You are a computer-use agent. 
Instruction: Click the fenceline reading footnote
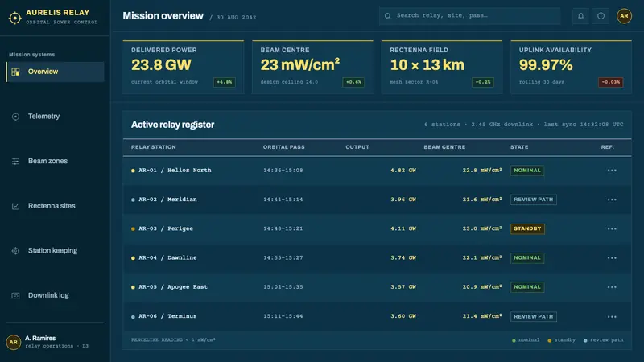pyautogui.click(x=173, y=340)
